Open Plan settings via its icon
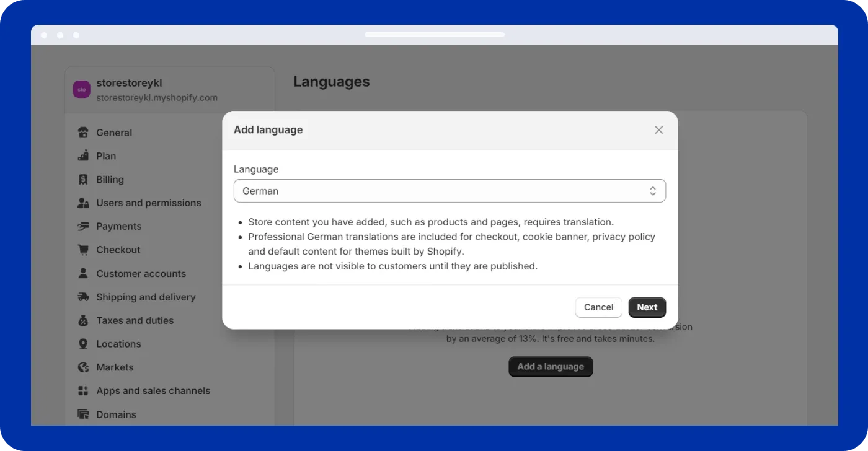The image size is (868, 451). pyautogui.click(x=82, y=155)
